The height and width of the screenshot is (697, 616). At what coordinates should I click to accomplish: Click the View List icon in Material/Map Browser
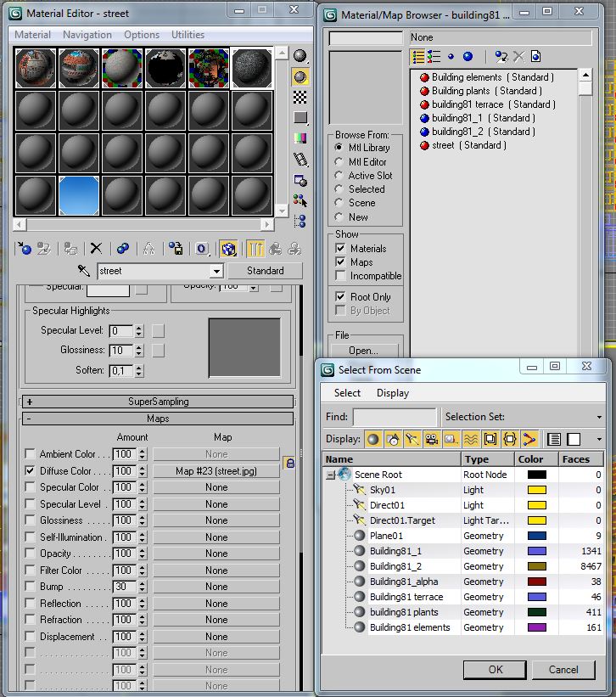point(418,56)
